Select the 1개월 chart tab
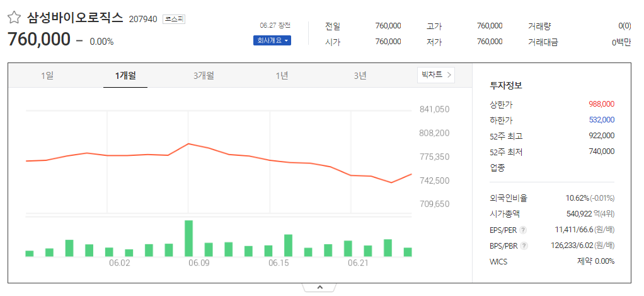 [125, 76]
